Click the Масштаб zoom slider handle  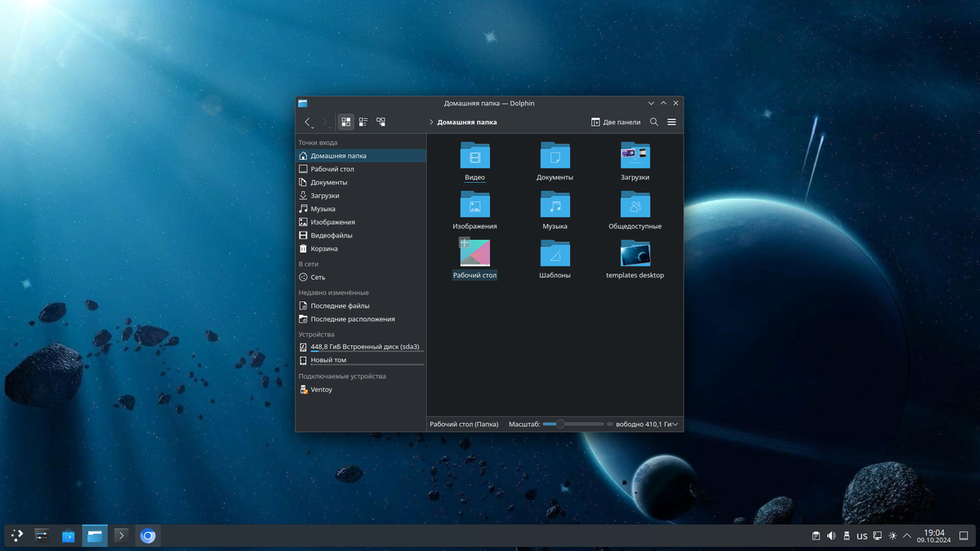[x=560, y=424]
